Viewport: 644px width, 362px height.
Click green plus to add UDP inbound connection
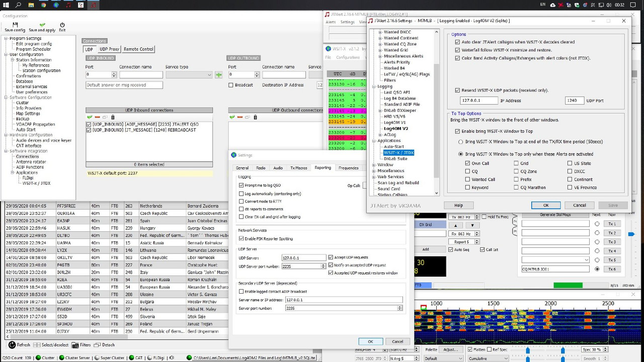click(x=218, y=75)
